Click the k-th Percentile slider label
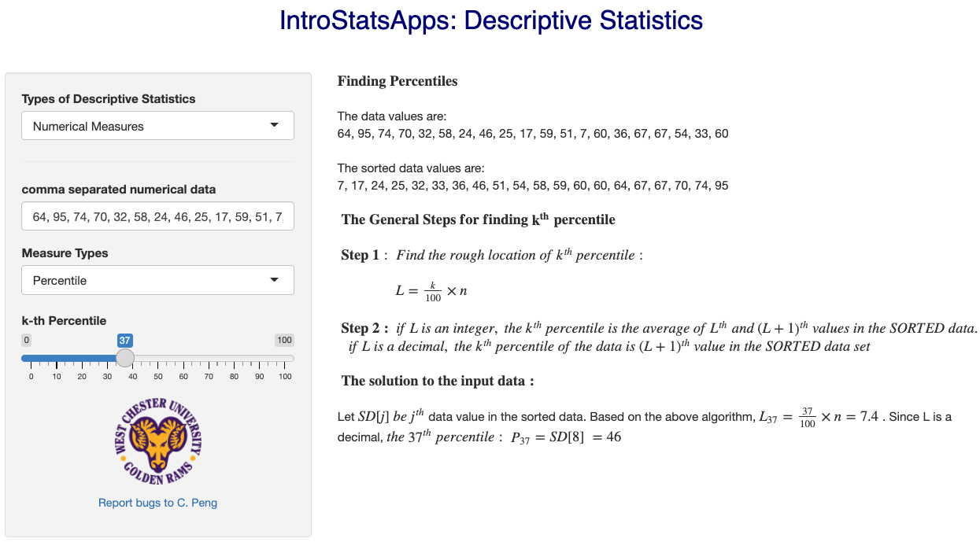The height and width of the screenshot is (542, 980). [x=64, y=320]
